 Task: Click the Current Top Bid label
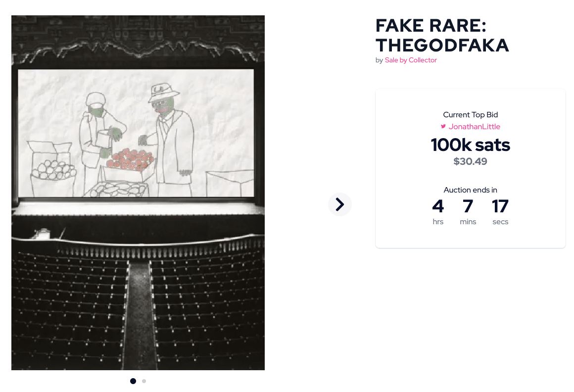[x=470, y=115]
